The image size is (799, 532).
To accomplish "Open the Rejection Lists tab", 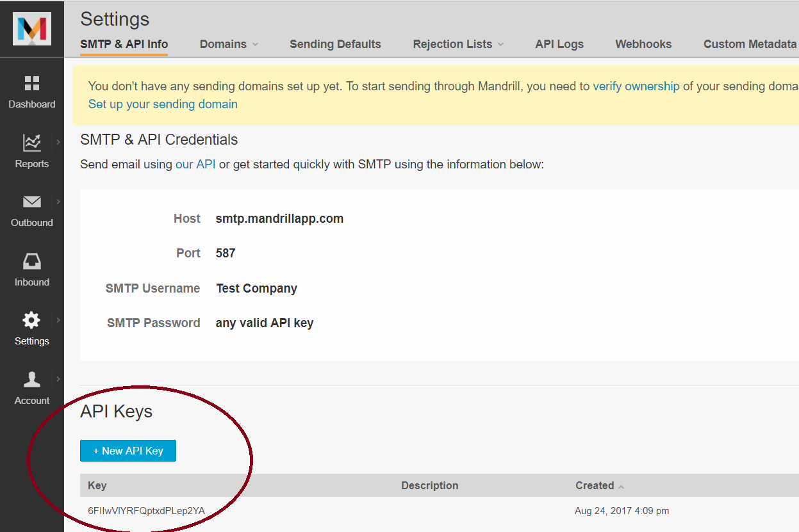I will (452, 44).
